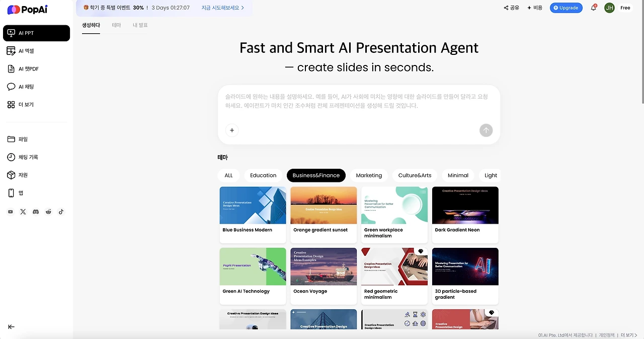Open AI 챗PDF from sidebar

36,69
